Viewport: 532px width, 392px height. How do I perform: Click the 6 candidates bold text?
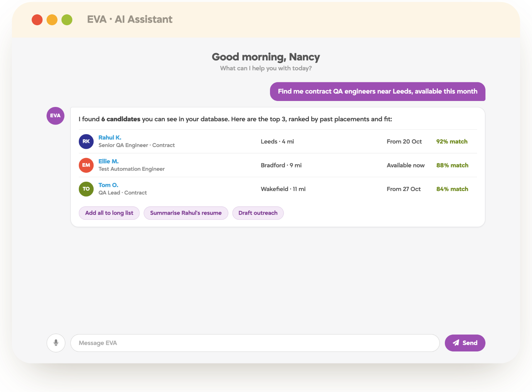click(121, 119)
